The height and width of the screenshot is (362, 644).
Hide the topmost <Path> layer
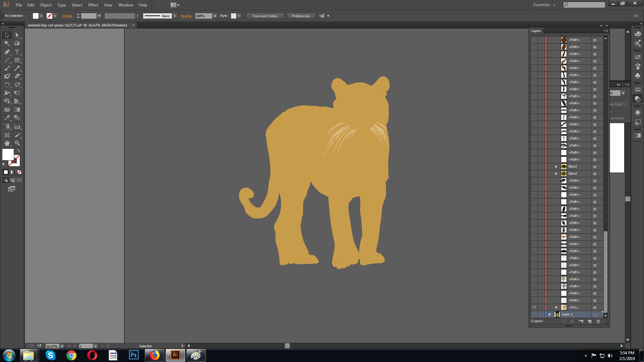pyautogui.click(x=534, y=40)
